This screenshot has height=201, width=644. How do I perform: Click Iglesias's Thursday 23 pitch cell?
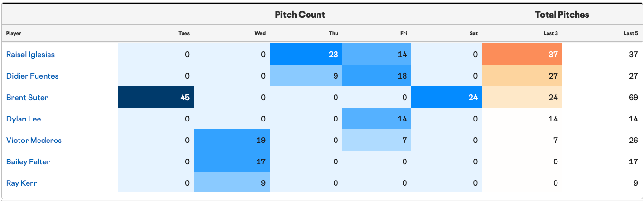click(306, 54)
